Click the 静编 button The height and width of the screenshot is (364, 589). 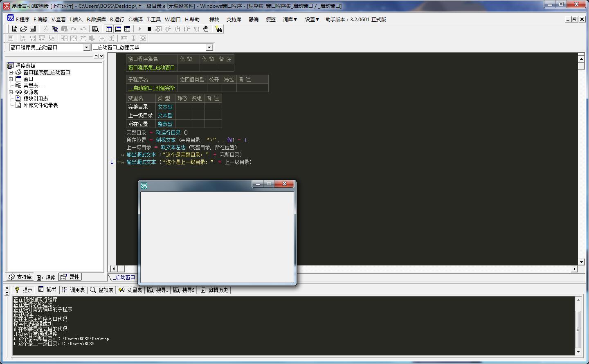coord(254,19)
